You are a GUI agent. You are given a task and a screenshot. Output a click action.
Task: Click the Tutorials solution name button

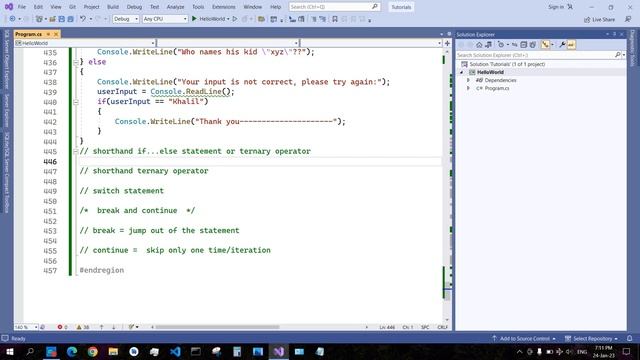pyautogui.click(x=401, y=7)
